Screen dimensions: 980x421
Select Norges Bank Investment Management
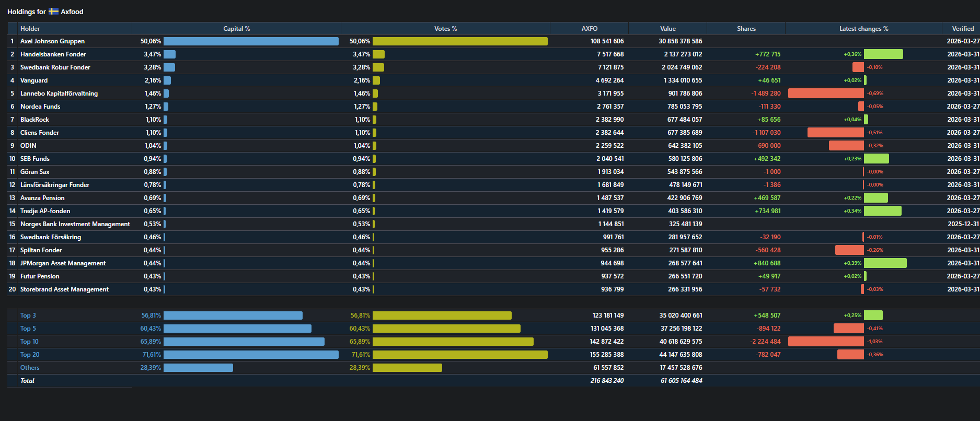coord(75,224)
